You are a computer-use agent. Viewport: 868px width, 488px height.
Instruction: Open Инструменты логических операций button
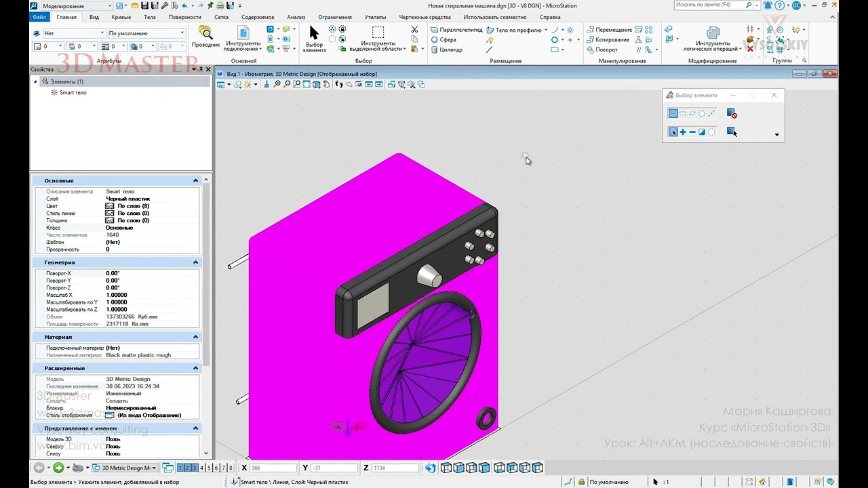pyautogui.click(x=712, y=39)
